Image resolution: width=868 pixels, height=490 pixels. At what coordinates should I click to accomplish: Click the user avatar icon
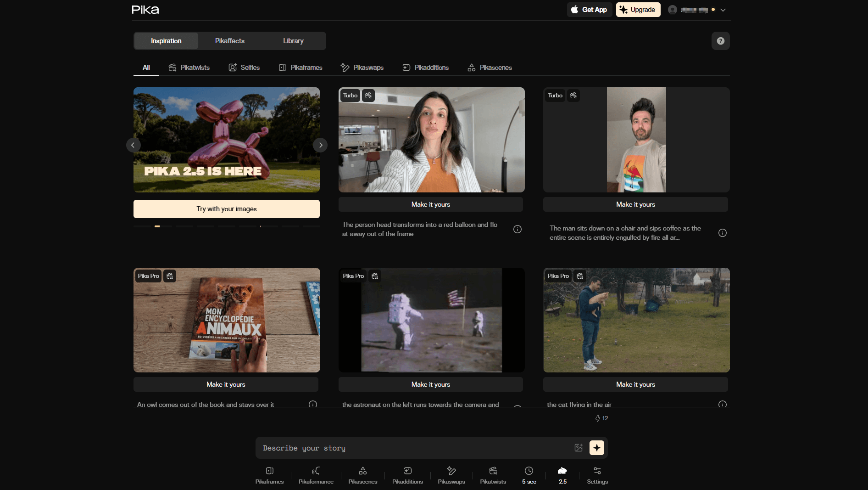(x=673, y=10)
